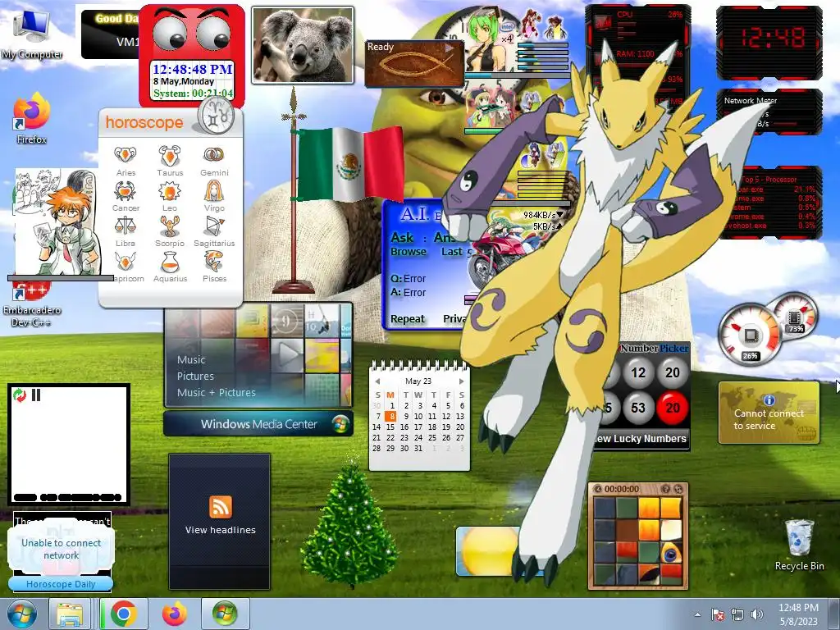
Task: Select Gemini sign in horoscope gadget
Action: [x=214, y=161]
